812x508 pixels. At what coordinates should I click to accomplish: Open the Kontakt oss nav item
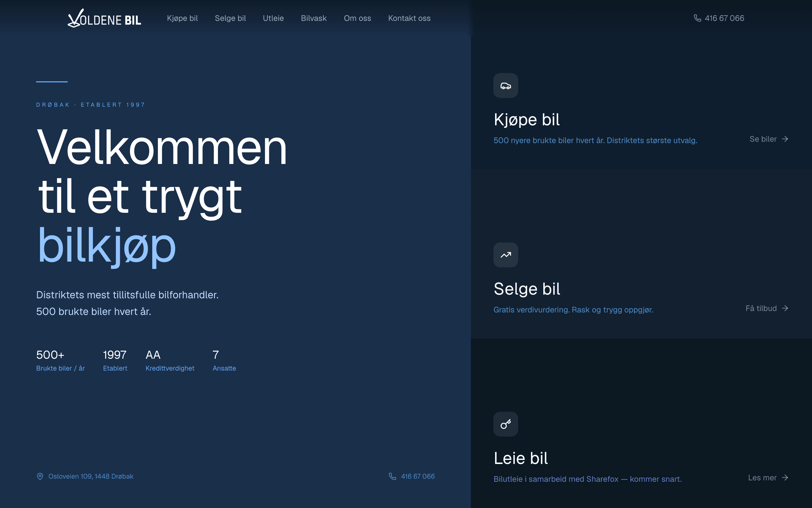tap(409, 18)
